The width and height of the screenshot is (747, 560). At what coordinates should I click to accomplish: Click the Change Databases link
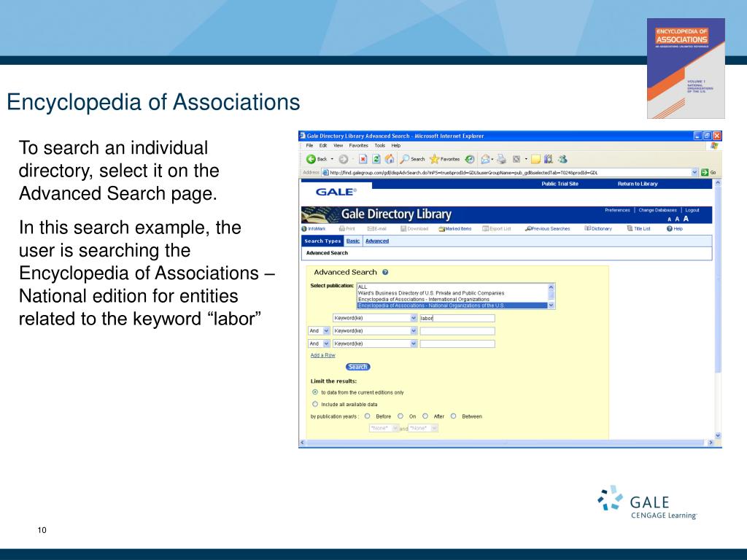pos(657,210)
